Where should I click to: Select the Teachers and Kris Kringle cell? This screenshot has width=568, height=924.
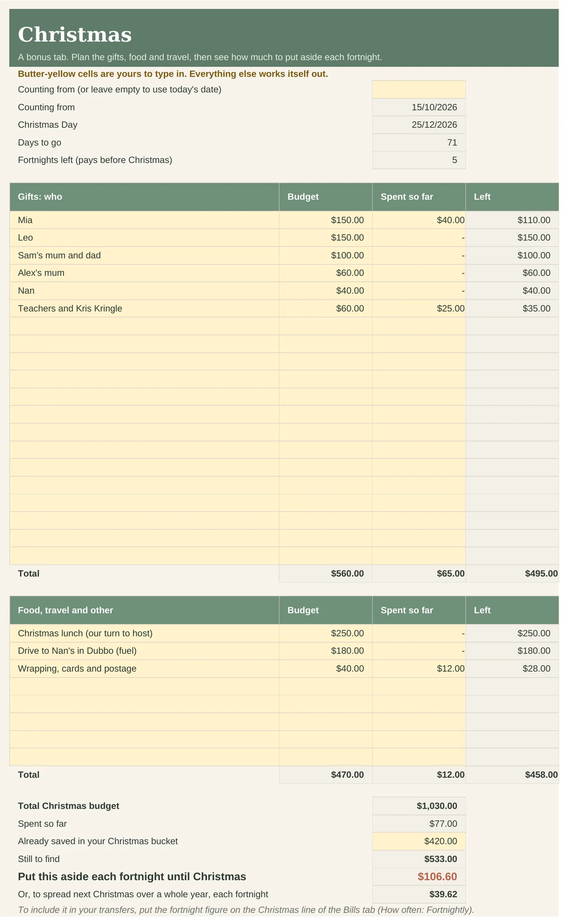tap(144, 309)
